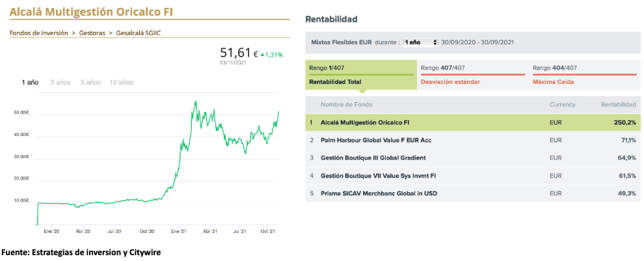Open the durante period dropdown

[420, 42]
